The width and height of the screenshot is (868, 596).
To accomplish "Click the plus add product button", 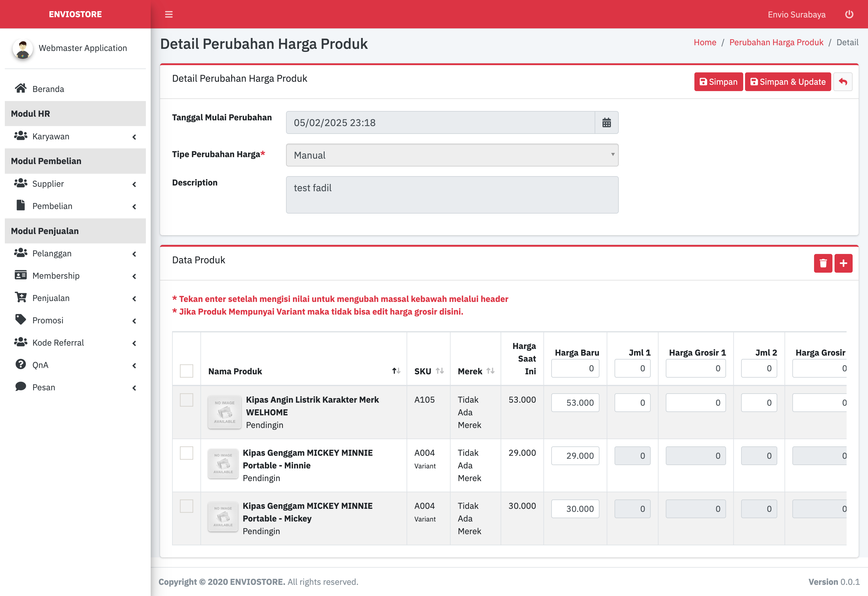I will click(x=843, y=263).
